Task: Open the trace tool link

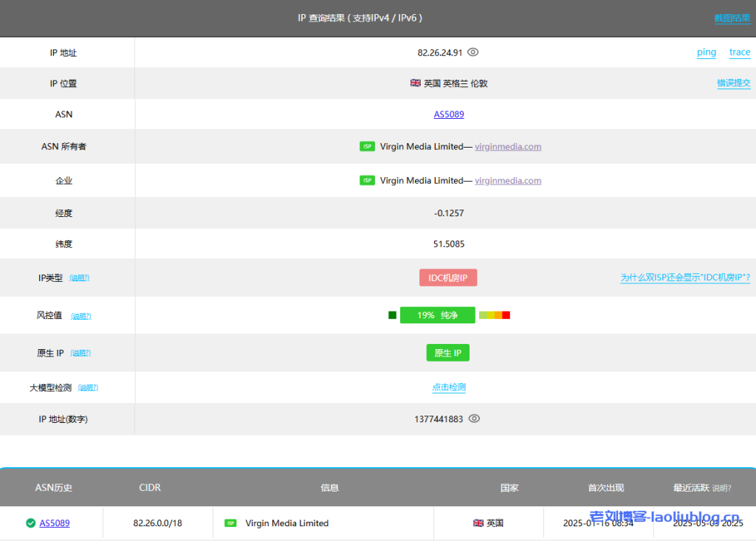Action: pos(739,52)
